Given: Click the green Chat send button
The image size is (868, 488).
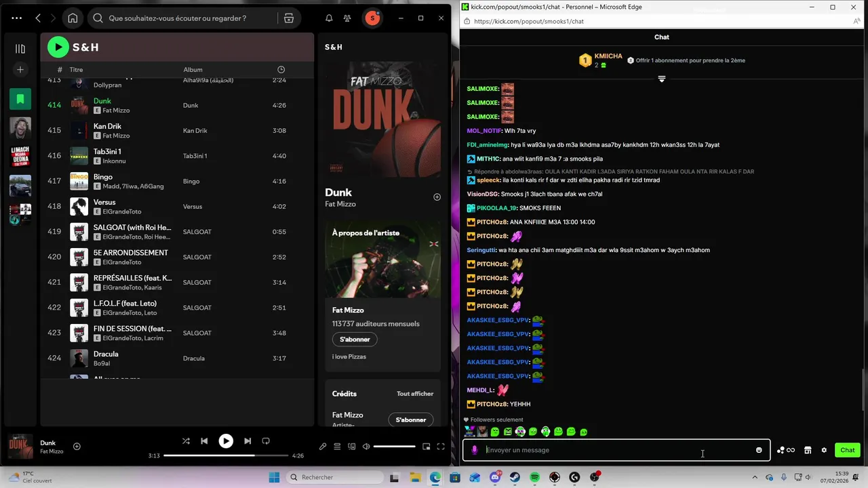Looking at the screenshot, I should click(x=848, y=450).
